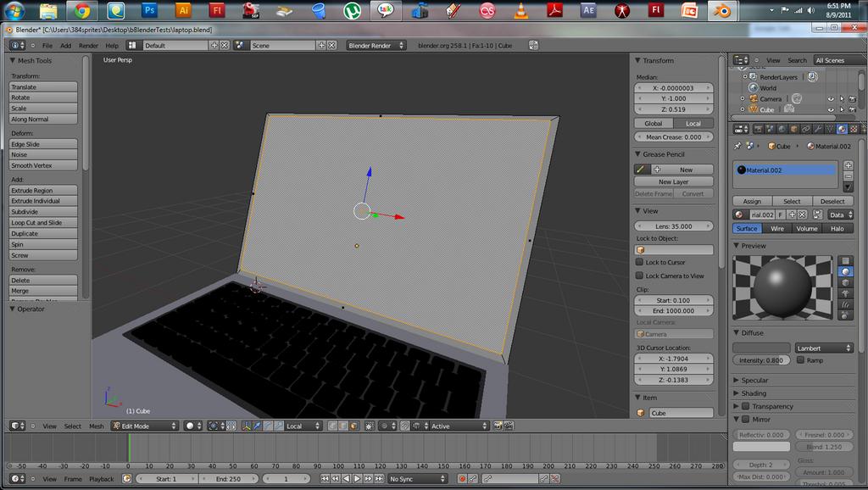
Task: Open the World properties tab icon
Action: pyautogui.click(x=782, y=129)
